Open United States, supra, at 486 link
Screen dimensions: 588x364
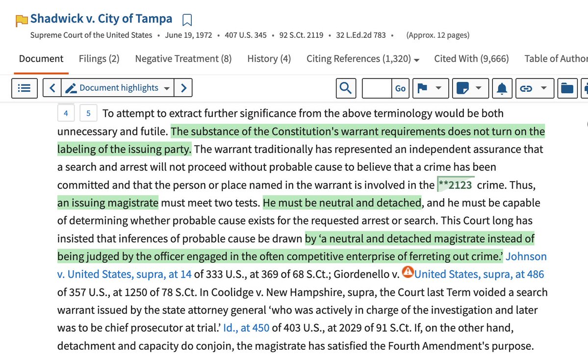(479, 274)
